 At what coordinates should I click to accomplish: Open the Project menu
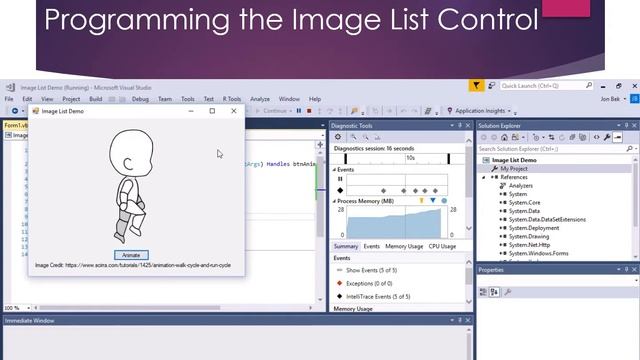click(x=71, y=99)
